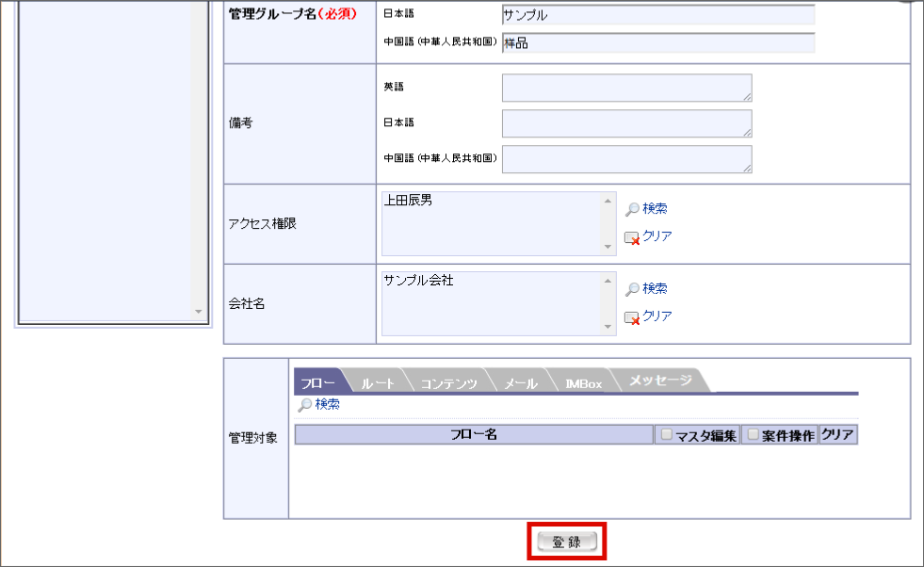924x567 pixels.
Task: Switch to the メッセージ tab
Action: (660, 381)
